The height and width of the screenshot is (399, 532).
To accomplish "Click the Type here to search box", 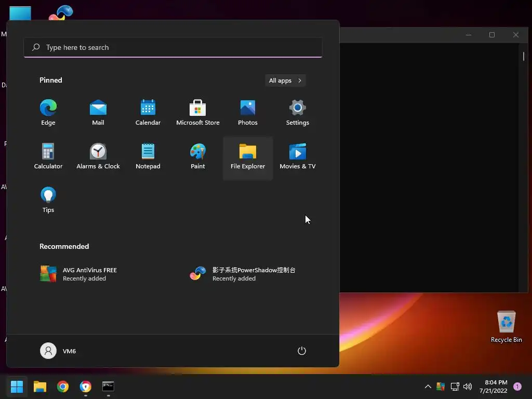I will (173, 47).
